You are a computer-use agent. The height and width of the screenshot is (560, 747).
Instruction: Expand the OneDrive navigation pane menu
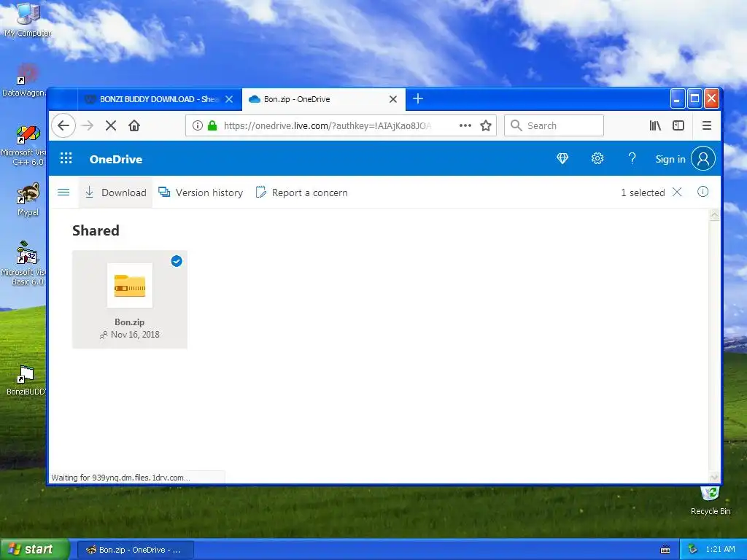click(x=63, y=192)
